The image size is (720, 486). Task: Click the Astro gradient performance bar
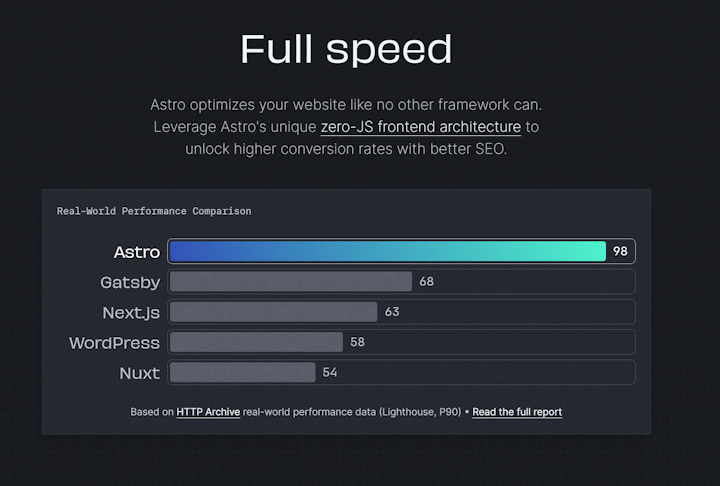387,251
